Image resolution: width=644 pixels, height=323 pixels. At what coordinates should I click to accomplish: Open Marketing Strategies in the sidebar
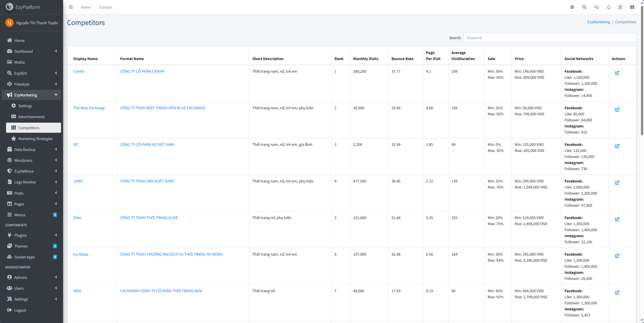[34, 139]
